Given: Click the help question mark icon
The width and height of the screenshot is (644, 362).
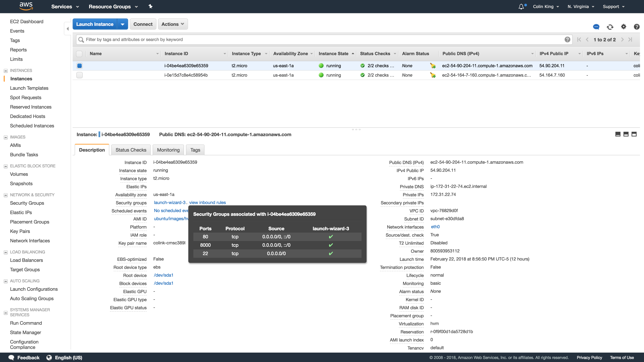Looking at the screenshot, I should click(636, 27).
